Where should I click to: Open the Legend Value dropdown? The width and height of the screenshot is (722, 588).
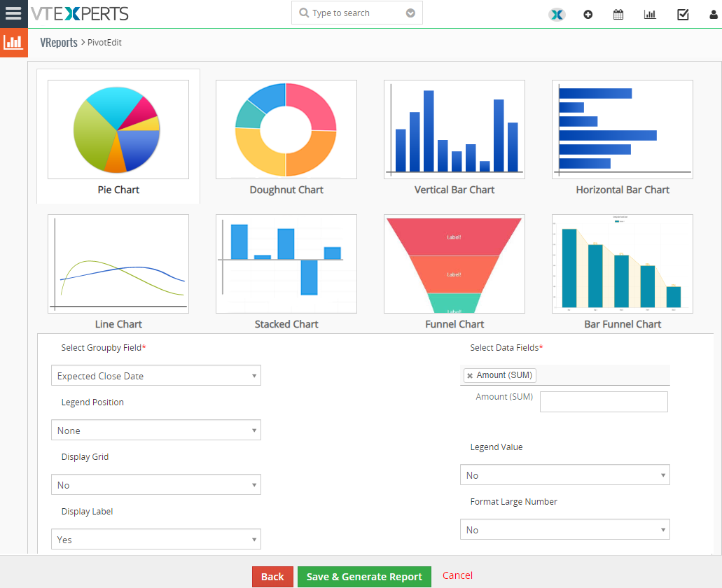(564, 475)
